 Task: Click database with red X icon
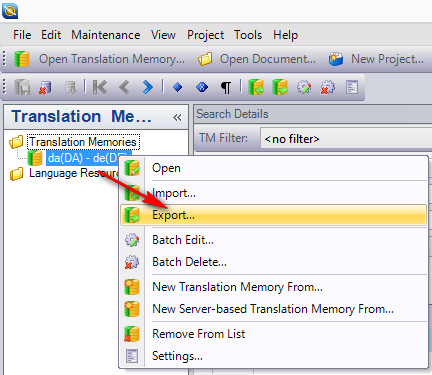[45, 87]
